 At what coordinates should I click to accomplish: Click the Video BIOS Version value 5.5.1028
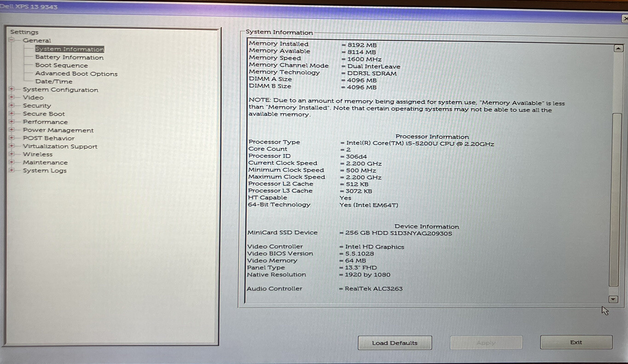(360, 254)
